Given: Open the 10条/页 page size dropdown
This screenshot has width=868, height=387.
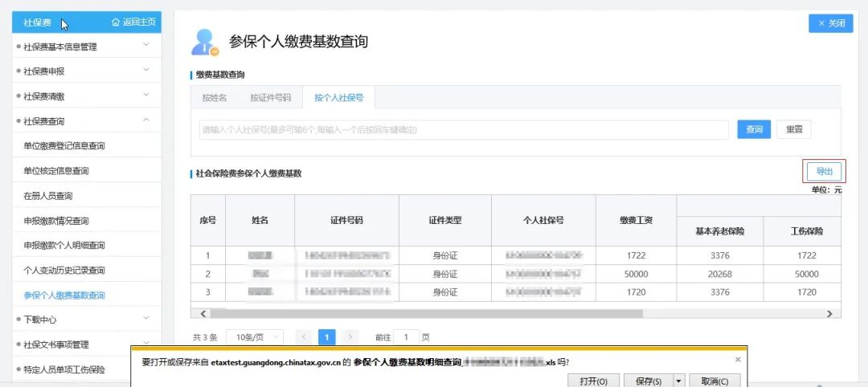Looking at the screenshot, I should [x=255, y=337].
